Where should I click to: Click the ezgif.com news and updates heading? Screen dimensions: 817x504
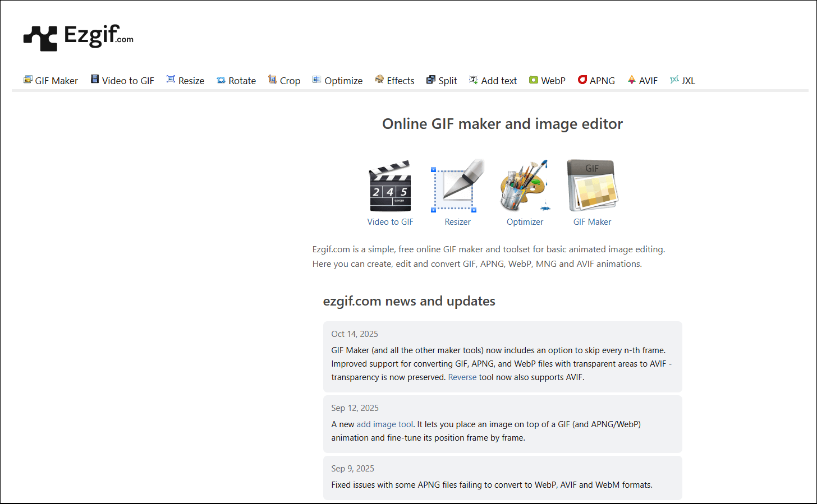tap(409, 301)
